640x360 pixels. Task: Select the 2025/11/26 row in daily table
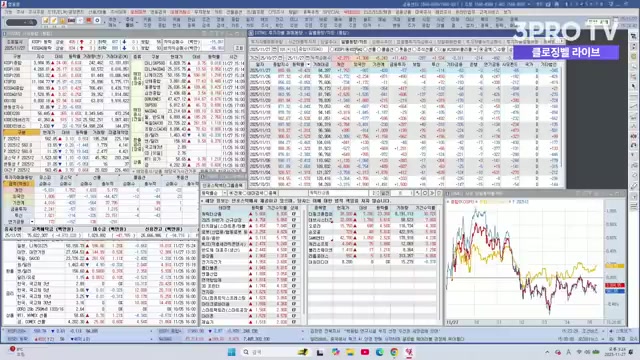(x=404, y=76)
